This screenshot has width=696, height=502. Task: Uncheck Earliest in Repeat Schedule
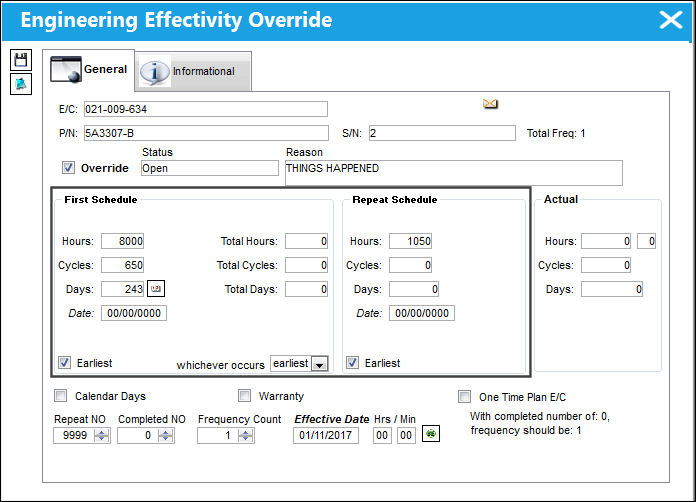click(x=352, y=363)
